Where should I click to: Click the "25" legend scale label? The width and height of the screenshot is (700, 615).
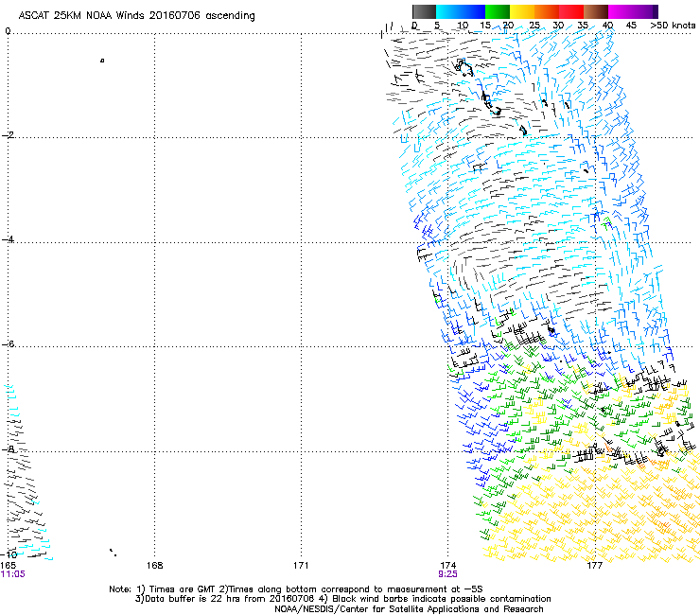(x=534, y=26)
